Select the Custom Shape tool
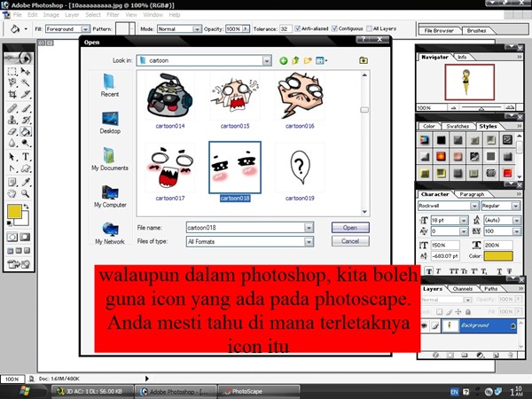 click(x=26, y=168)
